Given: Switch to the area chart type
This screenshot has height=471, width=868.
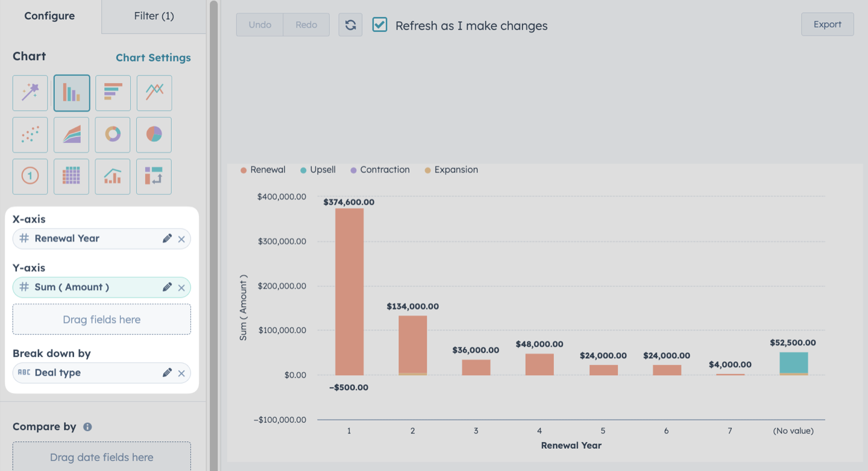Looking at the screenshot, I should [x=71, y=134].
